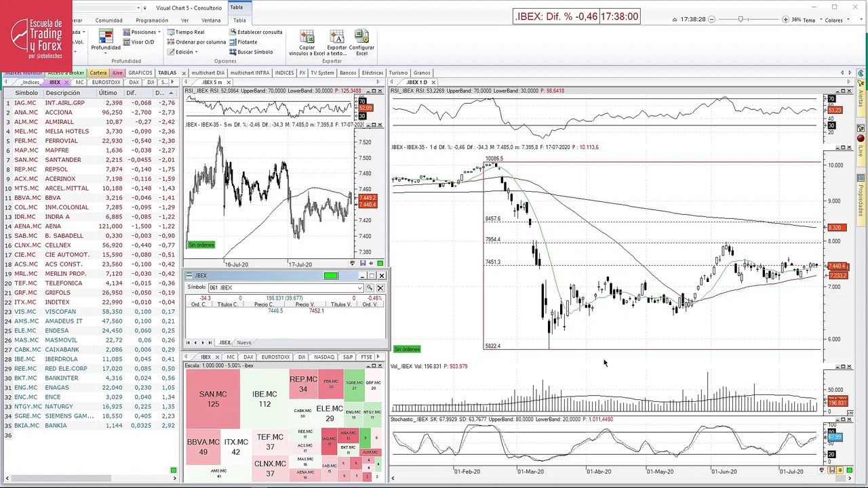The height and width of the screenshot is (488, 868).
Task: Click the save icon below 5m chart
Action: click(363, 263)
